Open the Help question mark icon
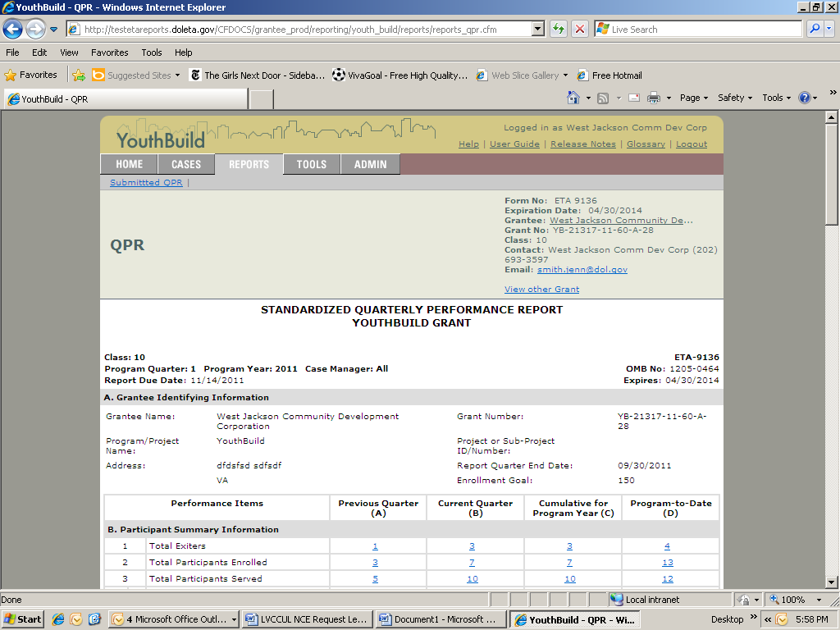 [x=804, y=98]
